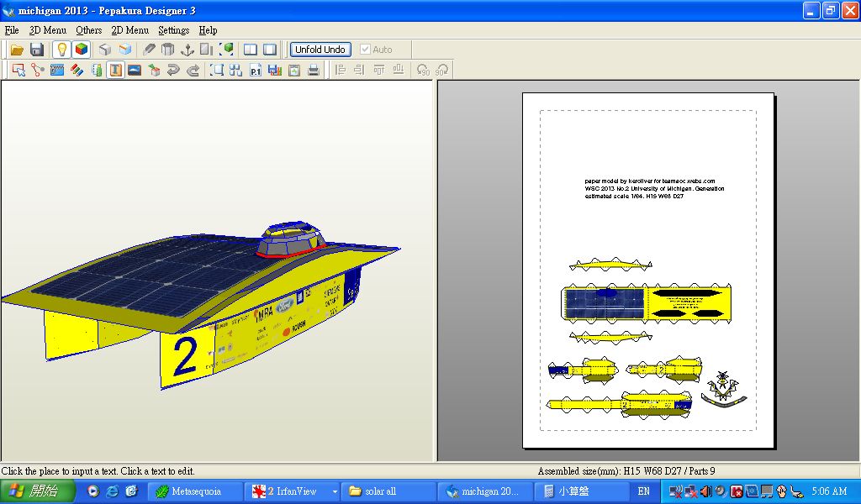Image resolution: width=861 pixels, height=504 pixels.
Task: Click the color pencils edge color icon
Action: click(77, 70)
